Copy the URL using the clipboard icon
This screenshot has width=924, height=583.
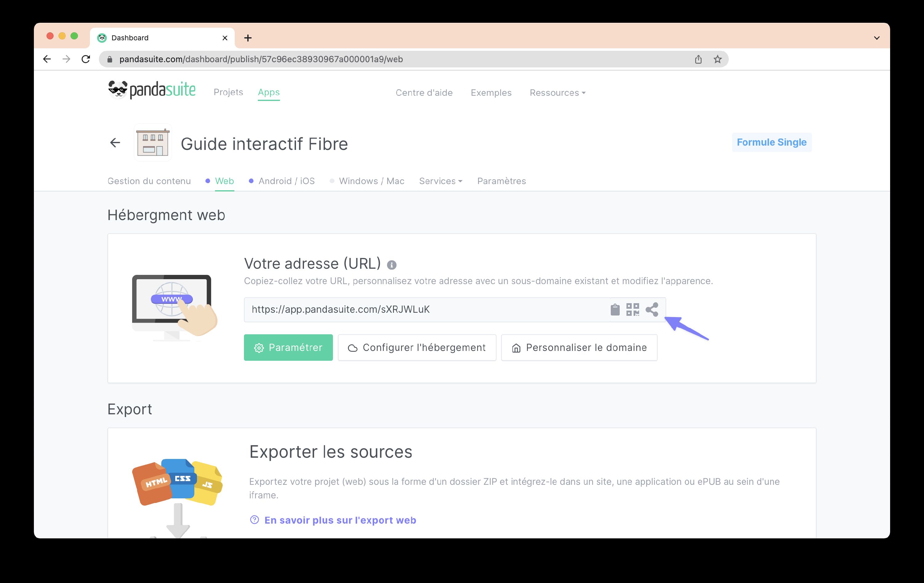(616, 310)
